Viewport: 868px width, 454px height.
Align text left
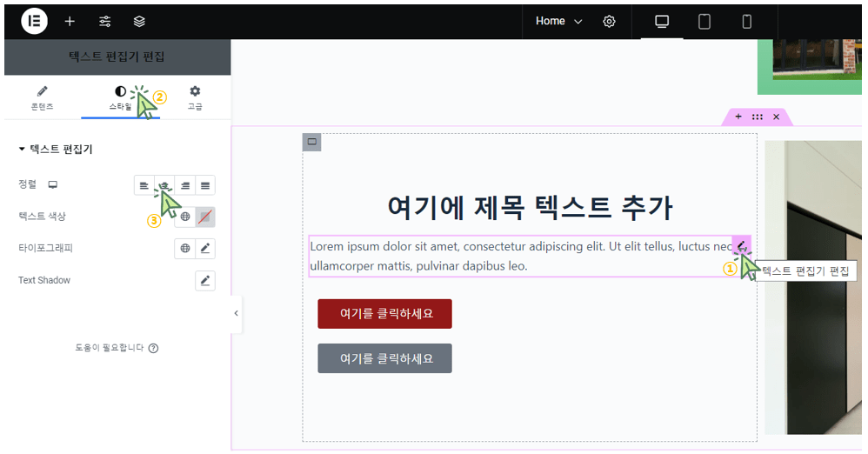144,185
